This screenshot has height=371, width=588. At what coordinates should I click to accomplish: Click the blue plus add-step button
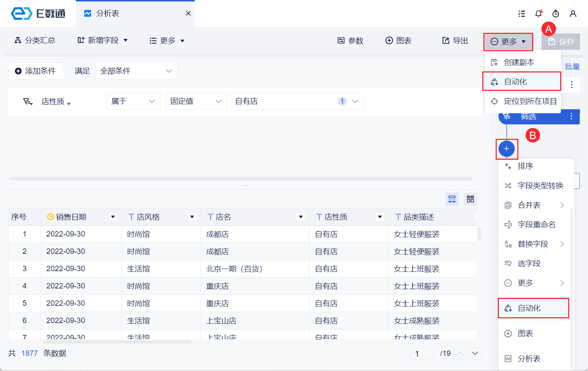tap(506, 149)
